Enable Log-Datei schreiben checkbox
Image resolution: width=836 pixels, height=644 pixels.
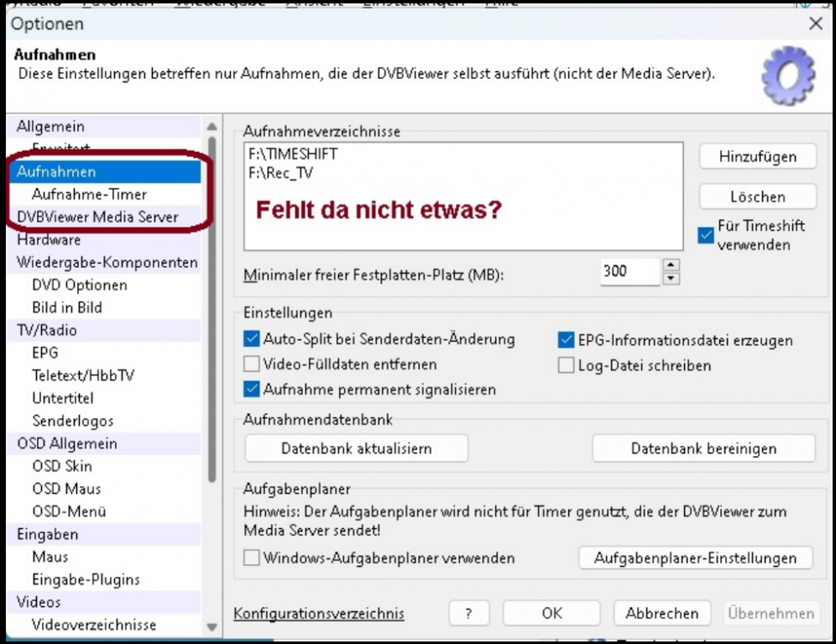click(566, 365)
